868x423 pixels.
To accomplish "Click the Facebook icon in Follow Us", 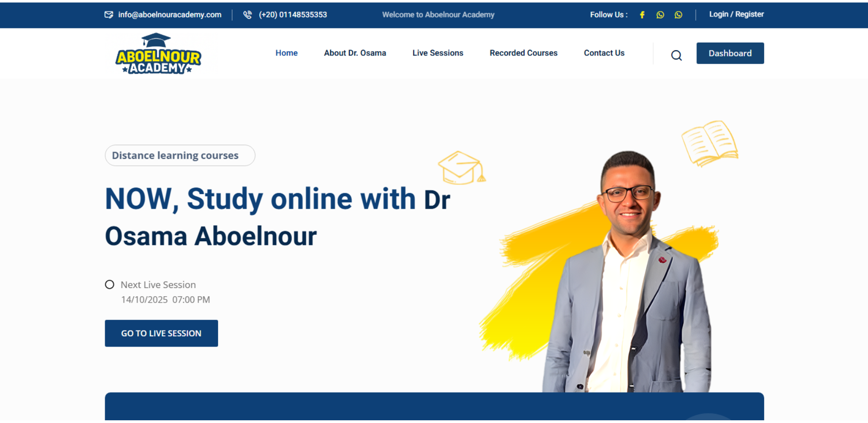I will (642, 15).
